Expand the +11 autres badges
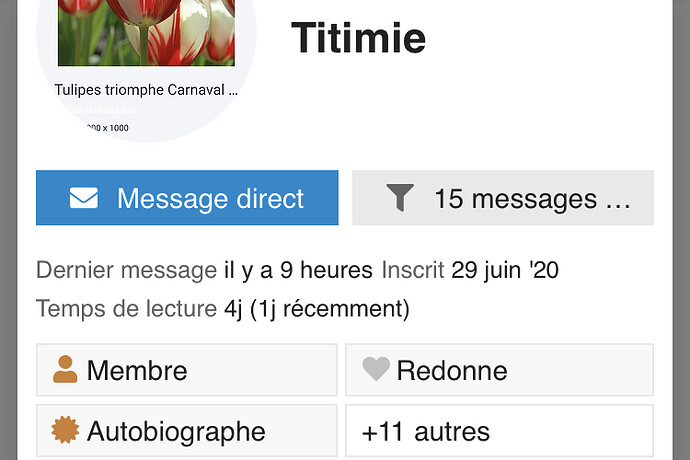The height and width of the screenshot is (460, 690). [x=499, y=431]
